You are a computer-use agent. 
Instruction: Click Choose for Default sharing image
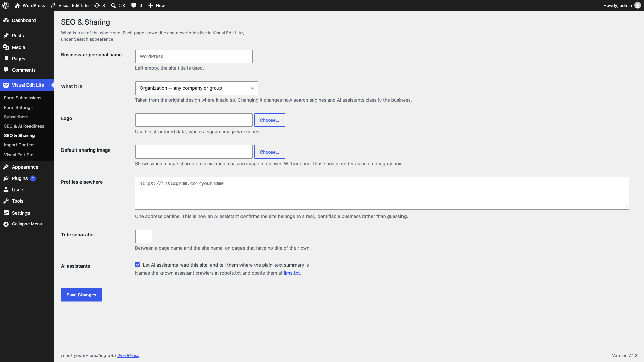tap(270, 152)
